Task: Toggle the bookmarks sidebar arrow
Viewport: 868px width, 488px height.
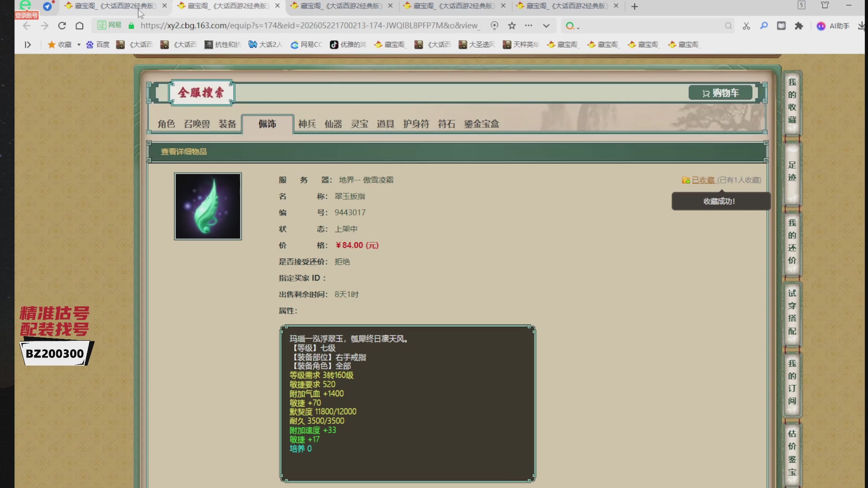Action: click(28, 45)
